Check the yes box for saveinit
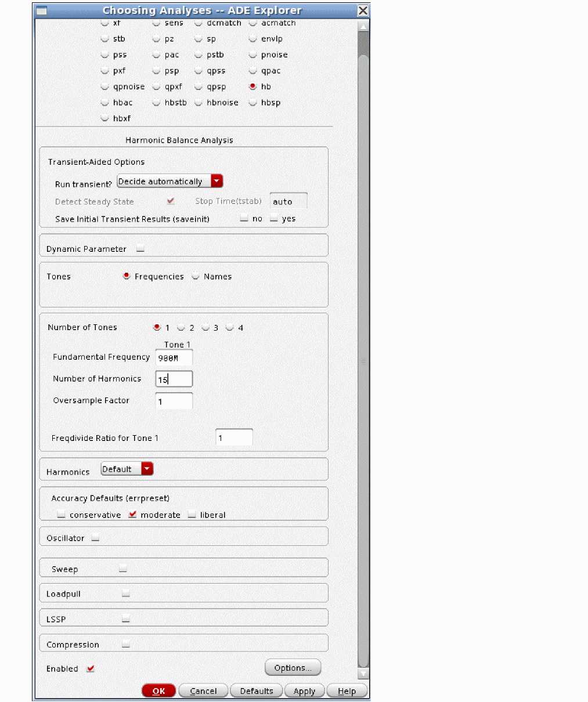This screenshot has width=588, height=702. tap(274, 219)
